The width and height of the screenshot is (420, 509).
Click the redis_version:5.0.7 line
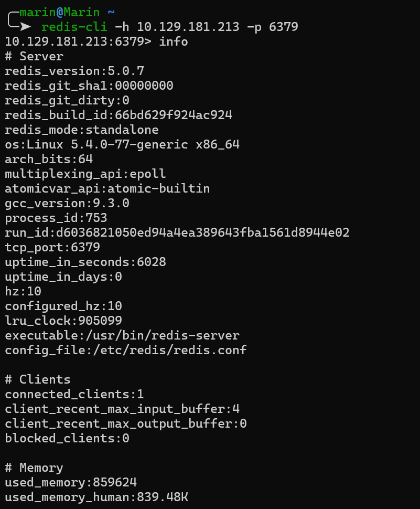click(74, 70)
